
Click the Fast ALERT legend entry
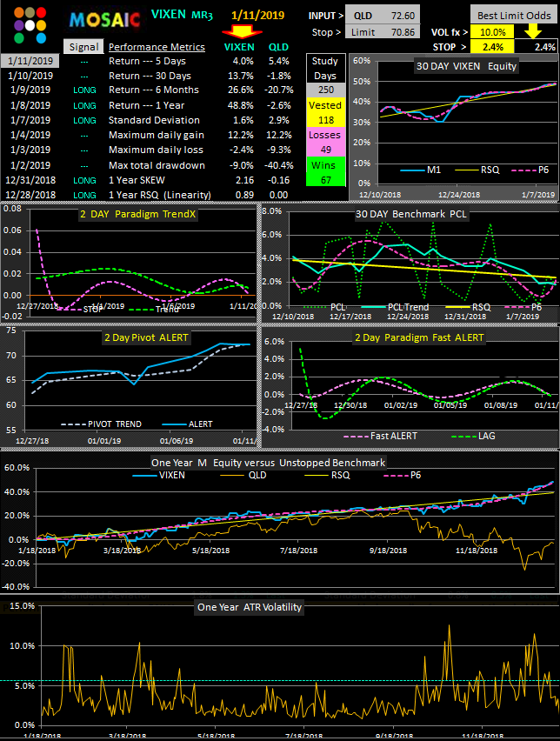tap(381, 436)
